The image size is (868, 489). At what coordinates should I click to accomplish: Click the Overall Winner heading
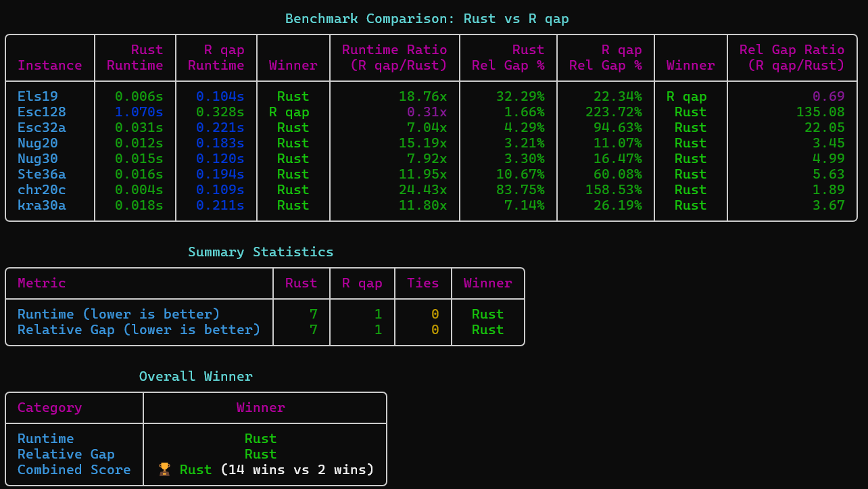pyautogui.click(x=196, y=376)
